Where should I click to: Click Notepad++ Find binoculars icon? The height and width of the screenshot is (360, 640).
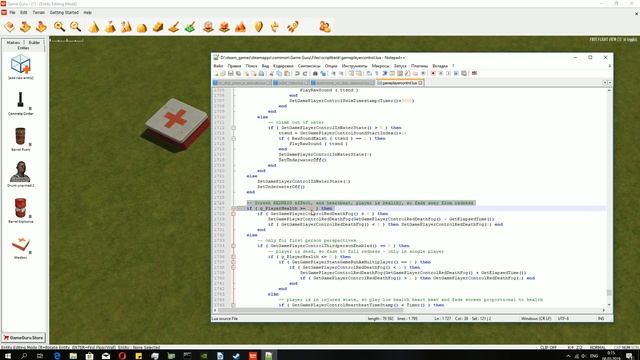tap(315, 73)
